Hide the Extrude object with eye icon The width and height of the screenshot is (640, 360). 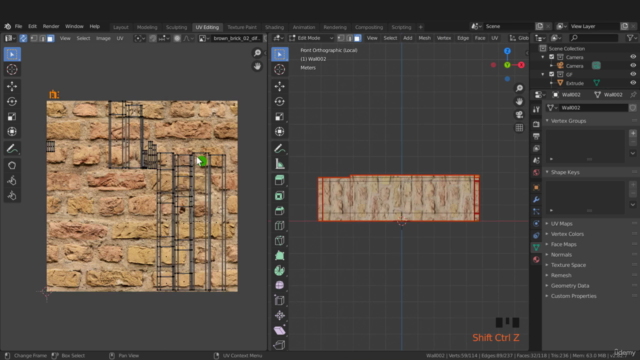(x=633, y=83)
